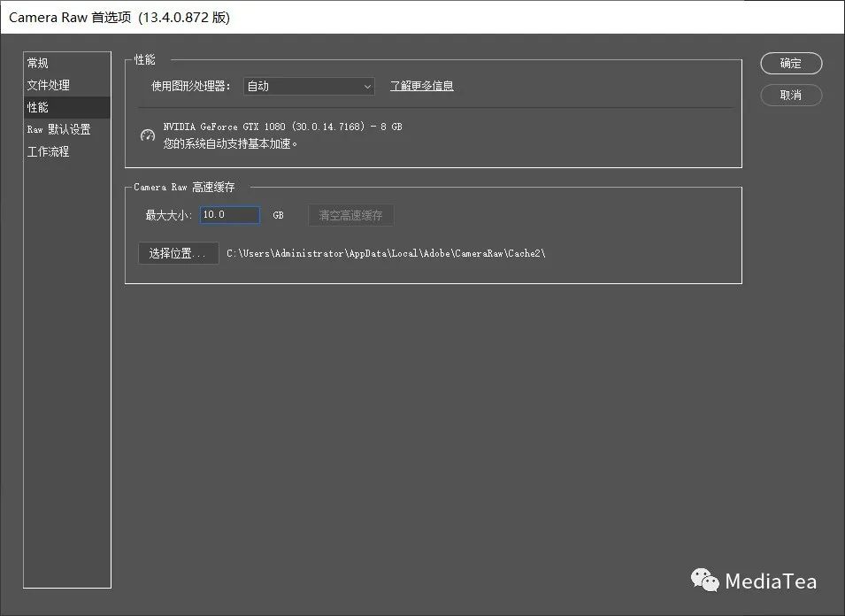The height and width of the screenshot is (616, 845).
Task: Click the 您的系统自动支持基本加速 message
Action: click(x=230, y=144)
